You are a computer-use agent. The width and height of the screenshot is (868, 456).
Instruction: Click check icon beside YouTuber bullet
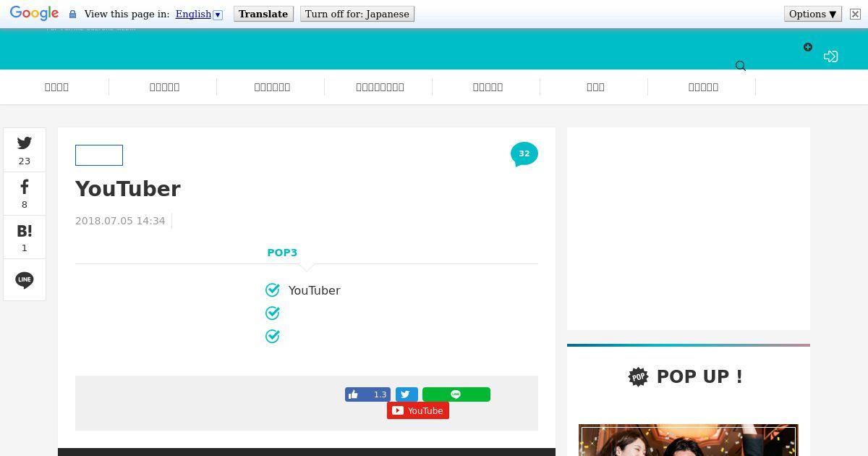273,290
